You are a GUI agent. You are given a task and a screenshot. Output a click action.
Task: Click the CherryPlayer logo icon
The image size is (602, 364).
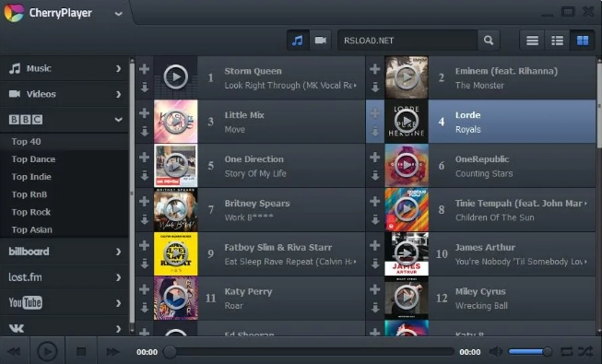(x=14, y=12)
